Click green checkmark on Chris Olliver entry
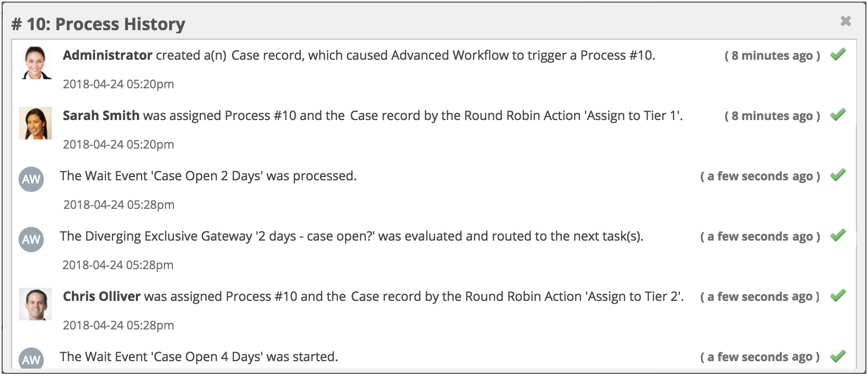 click(838, 296)
